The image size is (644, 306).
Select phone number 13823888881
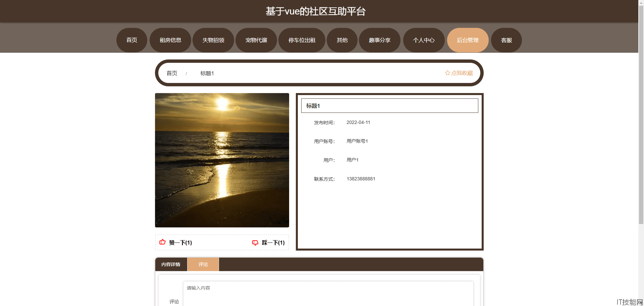(x=361, y=179)
